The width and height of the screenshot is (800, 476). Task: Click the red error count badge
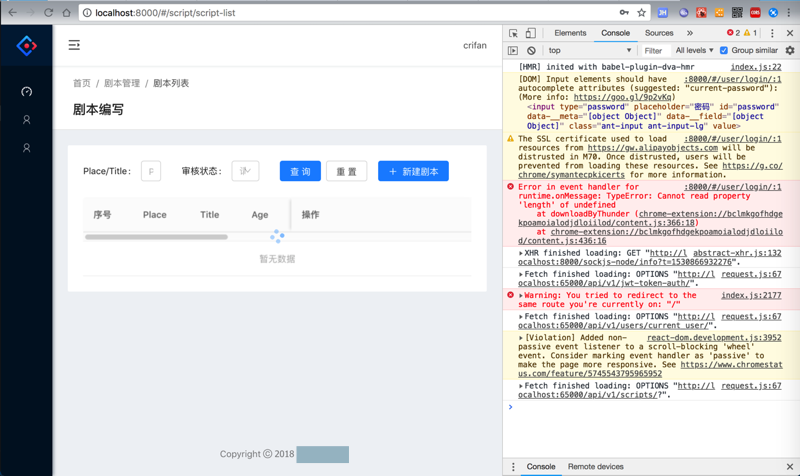click(x=733, y=33)
